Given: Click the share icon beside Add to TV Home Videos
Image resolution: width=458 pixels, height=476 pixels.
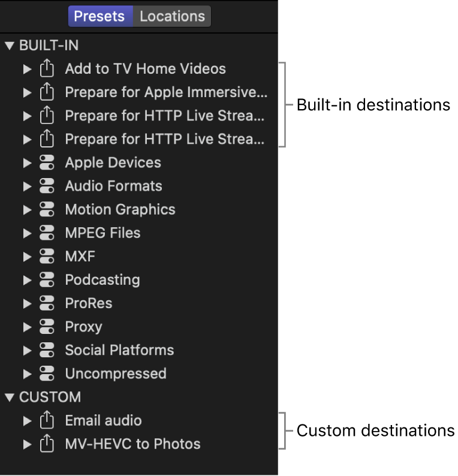Looking at the screenshot, I should coord(47,69).
